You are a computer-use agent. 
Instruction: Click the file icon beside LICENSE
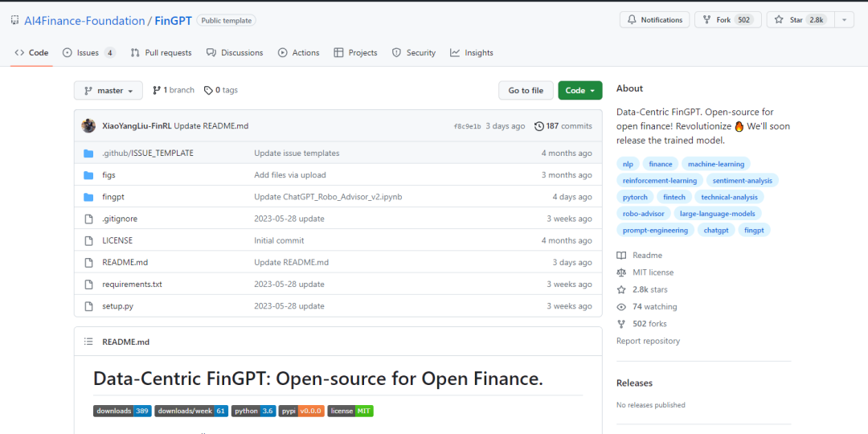point(88,241)
